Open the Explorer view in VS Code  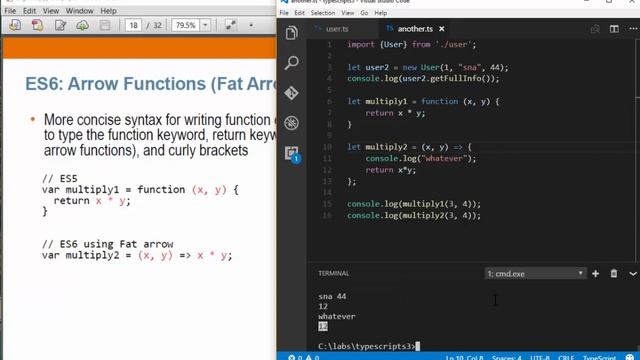291,33
